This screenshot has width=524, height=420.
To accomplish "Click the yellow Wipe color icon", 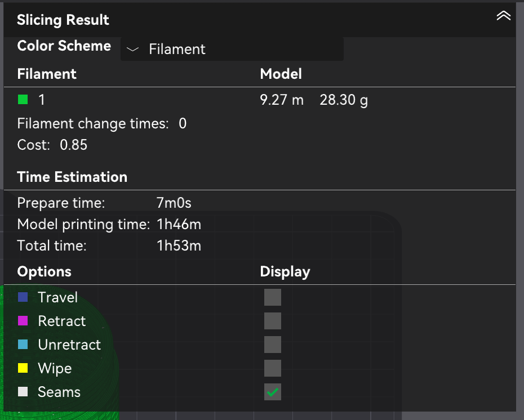I will pos(23,369).
